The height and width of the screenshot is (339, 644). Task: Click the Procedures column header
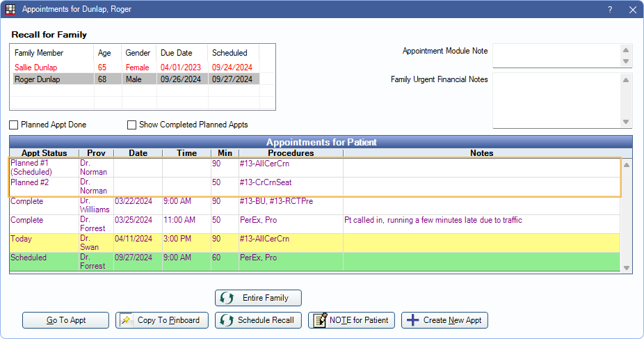point(290,153)
